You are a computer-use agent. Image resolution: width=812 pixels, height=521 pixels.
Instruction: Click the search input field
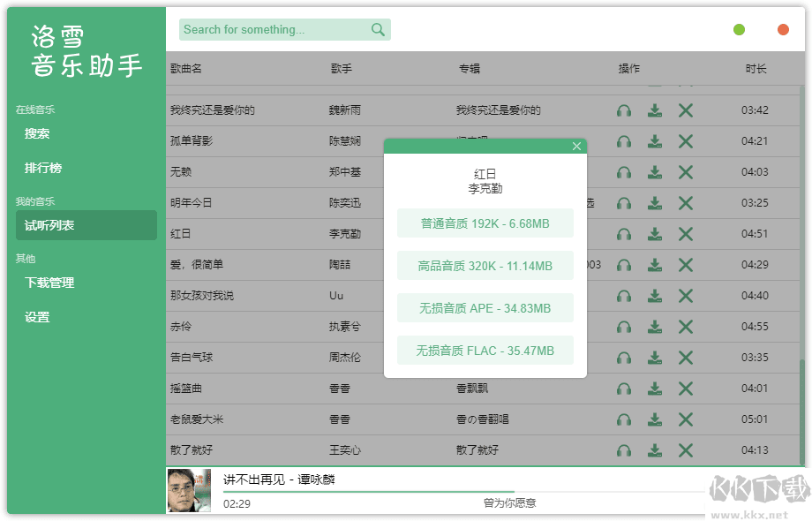pos(274,30)
